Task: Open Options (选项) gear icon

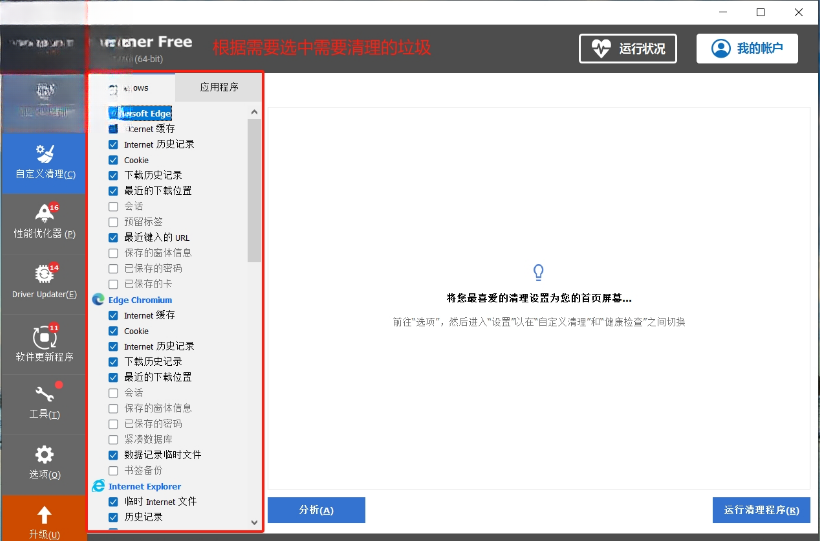Action: [x=44, y=454]
